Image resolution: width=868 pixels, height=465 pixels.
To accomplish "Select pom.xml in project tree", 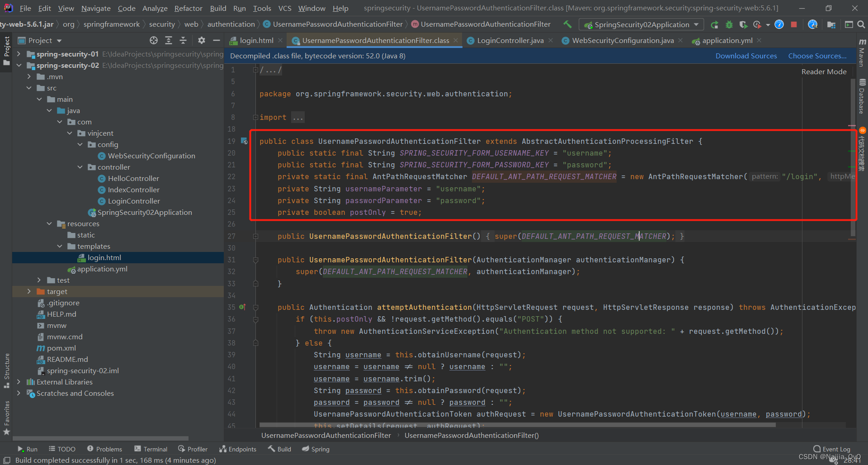I will click(x=61, y=348).
